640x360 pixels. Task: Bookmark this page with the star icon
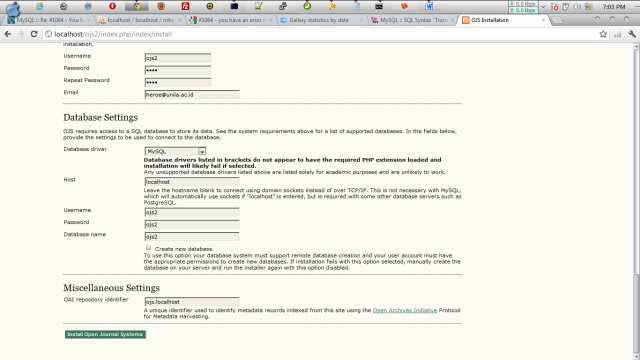603,34
